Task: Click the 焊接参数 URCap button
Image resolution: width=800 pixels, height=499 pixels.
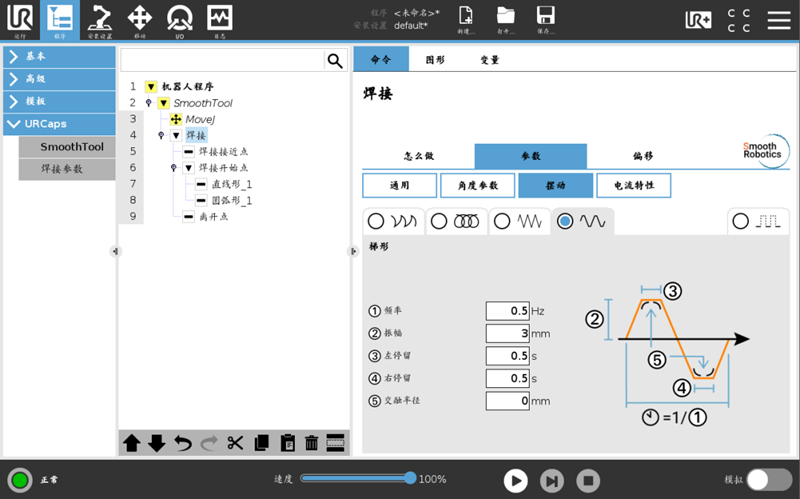Action: [67, 169]
